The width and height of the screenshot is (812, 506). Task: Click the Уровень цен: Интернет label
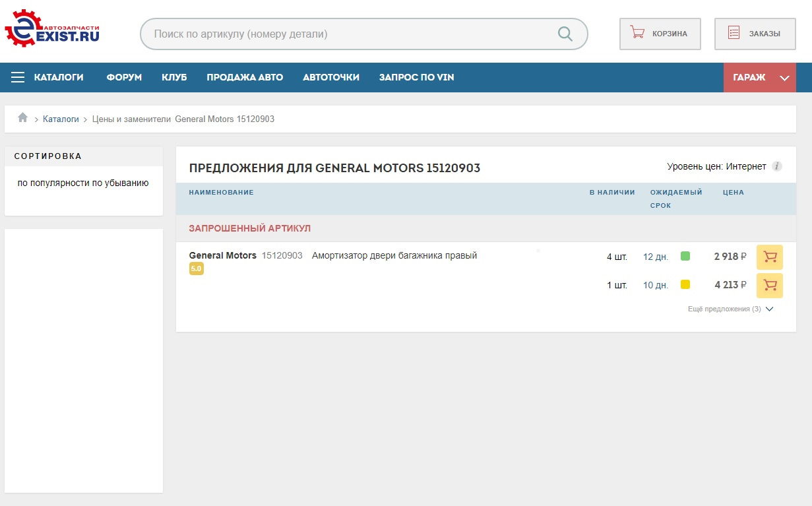(x=716, y=166)
